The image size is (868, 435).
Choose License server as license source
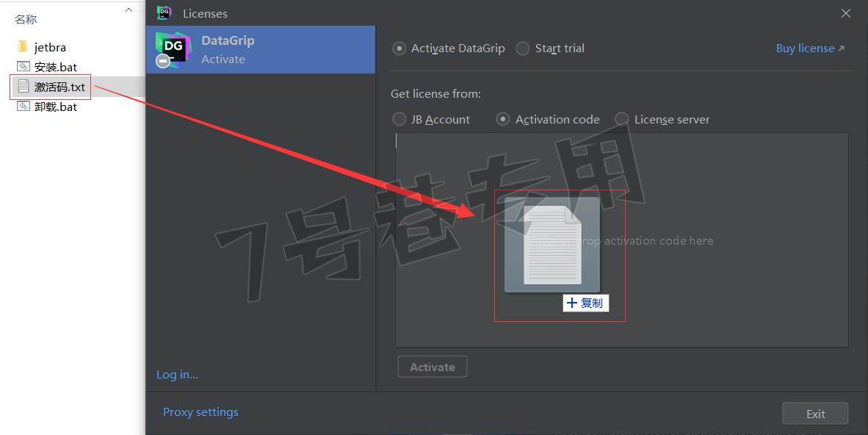tap(622, 119)
